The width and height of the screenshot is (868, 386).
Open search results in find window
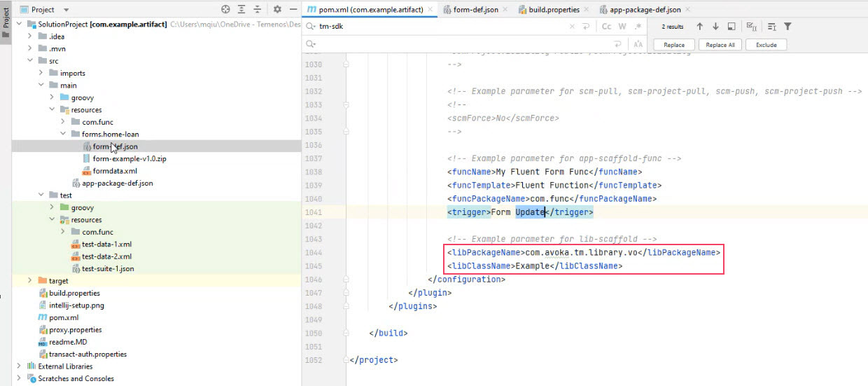[x=731, y=27]
